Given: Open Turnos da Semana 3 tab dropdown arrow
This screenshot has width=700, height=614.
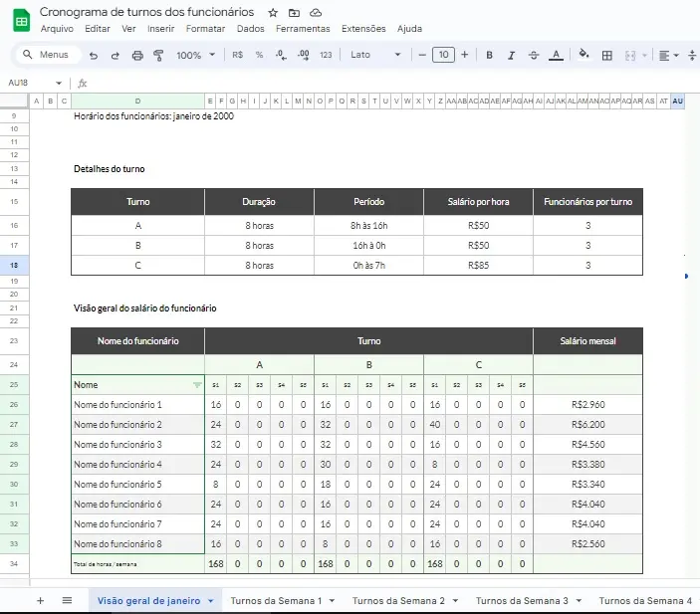Looking at the screenshot, I should tap(579, 601).
